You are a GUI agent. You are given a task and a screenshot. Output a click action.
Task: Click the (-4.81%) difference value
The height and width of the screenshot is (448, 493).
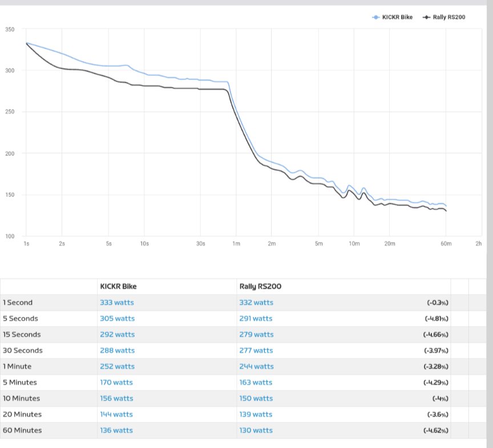pos(437,319)
